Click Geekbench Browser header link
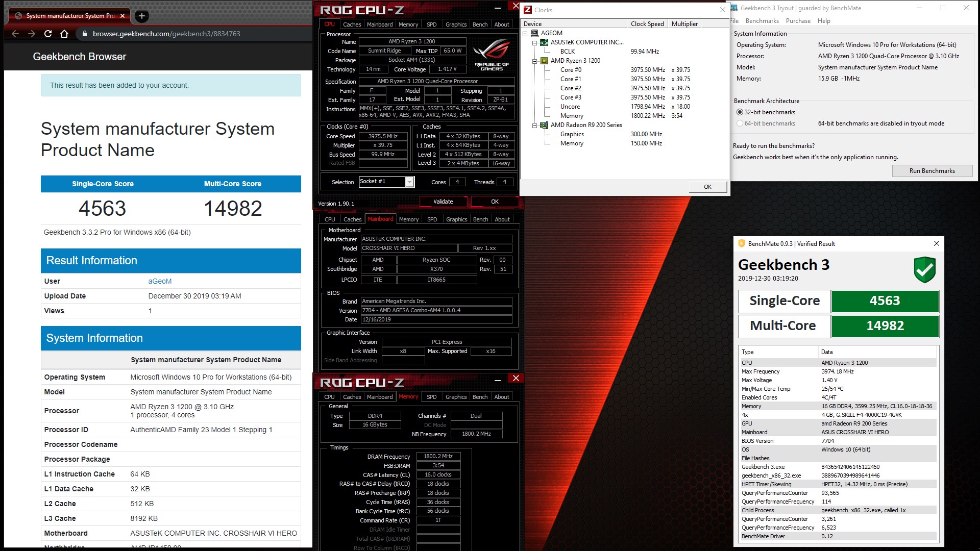Viewport: 980px width, 551px height. 80,57
